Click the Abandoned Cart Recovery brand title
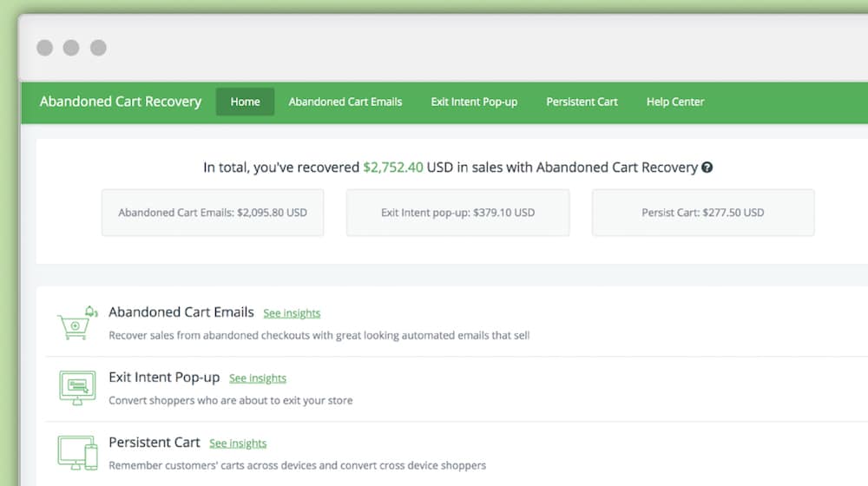 [121, 102]
